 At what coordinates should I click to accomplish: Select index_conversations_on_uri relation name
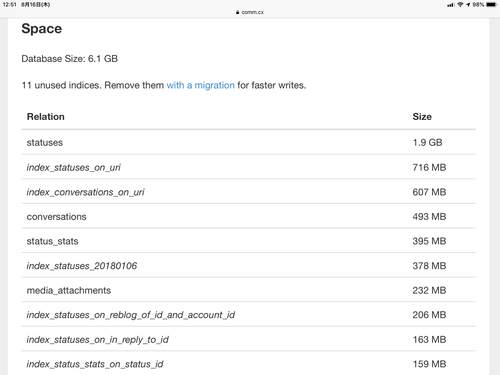pyautogui.click(x=85, y=192)
